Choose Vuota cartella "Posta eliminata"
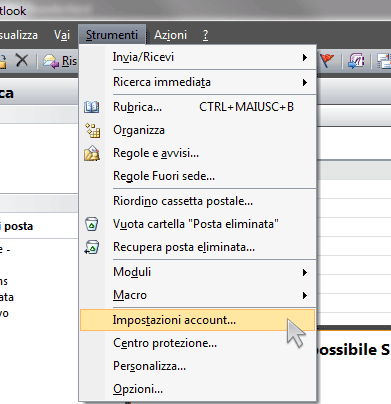 (198, 224)
